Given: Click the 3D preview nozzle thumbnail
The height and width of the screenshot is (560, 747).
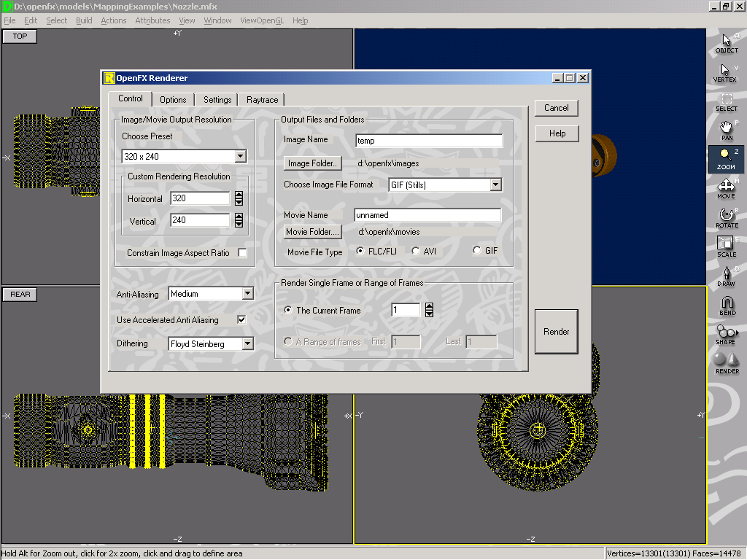Looking at the screenshot, I should point(604,156).
